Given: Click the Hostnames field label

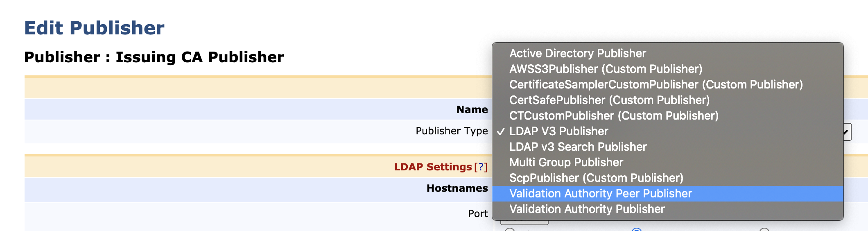Looking at the screenshot, I should 457,188.
